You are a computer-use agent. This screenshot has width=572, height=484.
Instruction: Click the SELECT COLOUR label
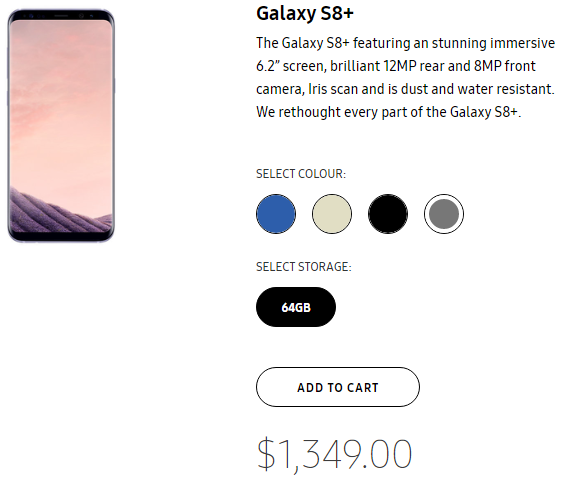pyautogui.click(x=301, y=174)
